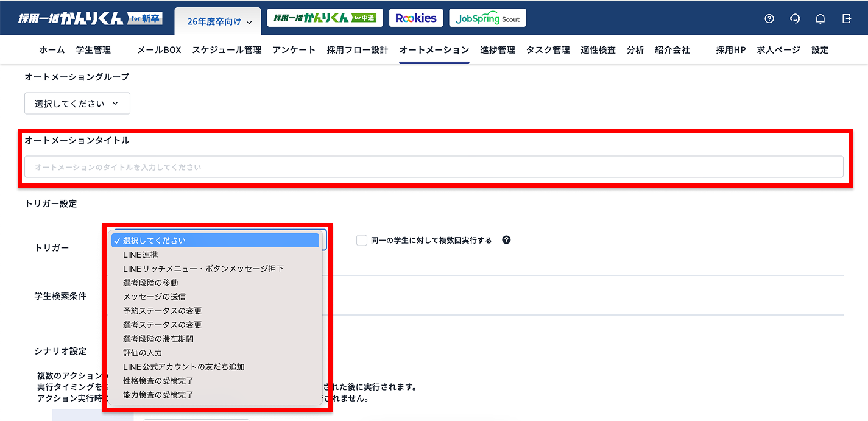Click the question mark help bubble beside checkbox

click(506, 240)
